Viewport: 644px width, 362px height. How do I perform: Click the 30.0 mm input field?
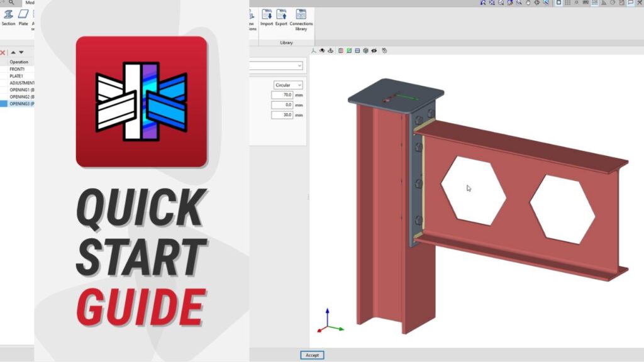[282, 115]
